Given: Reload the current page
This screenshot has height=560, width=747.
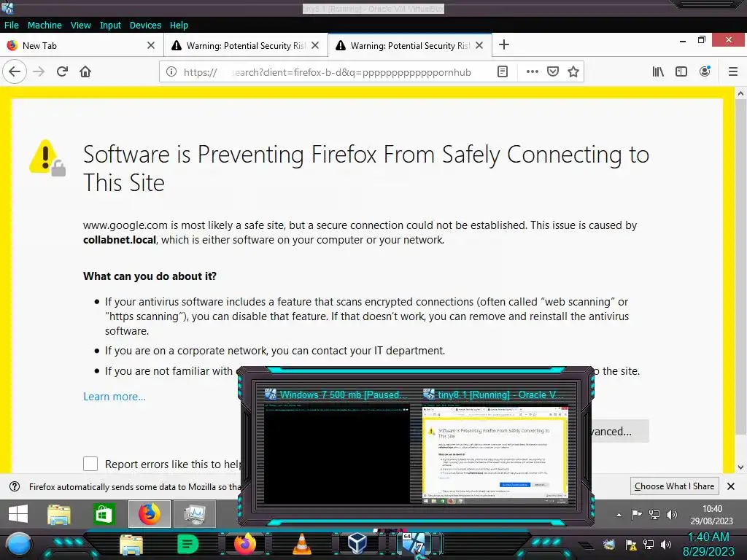Looking at the screenshot, I should pyautogui.click(x=62, y=72).
